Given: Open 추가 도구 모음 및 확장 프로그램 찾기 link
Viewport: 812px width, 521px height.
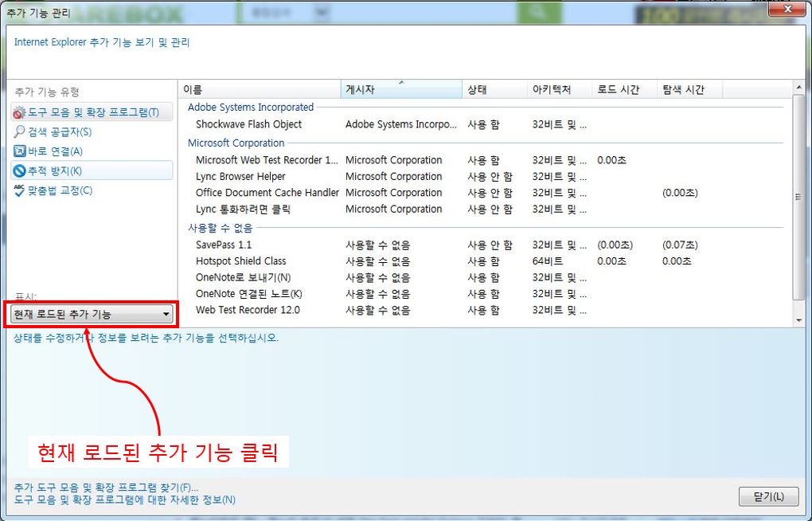Looking at the screenshot, I should [x=106, y=487].
